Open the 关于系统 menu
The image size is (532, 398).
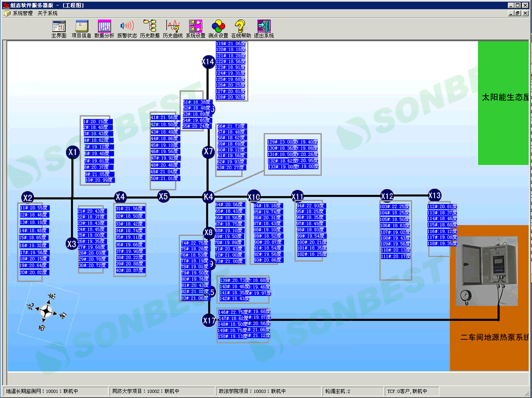(47, 13)
